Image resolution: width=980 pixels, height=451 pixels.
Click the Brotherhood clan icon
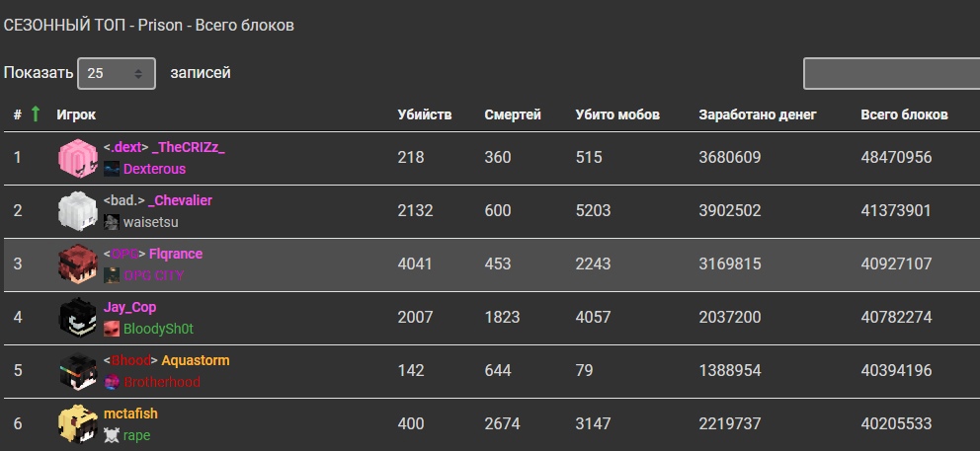click(112, 382)
